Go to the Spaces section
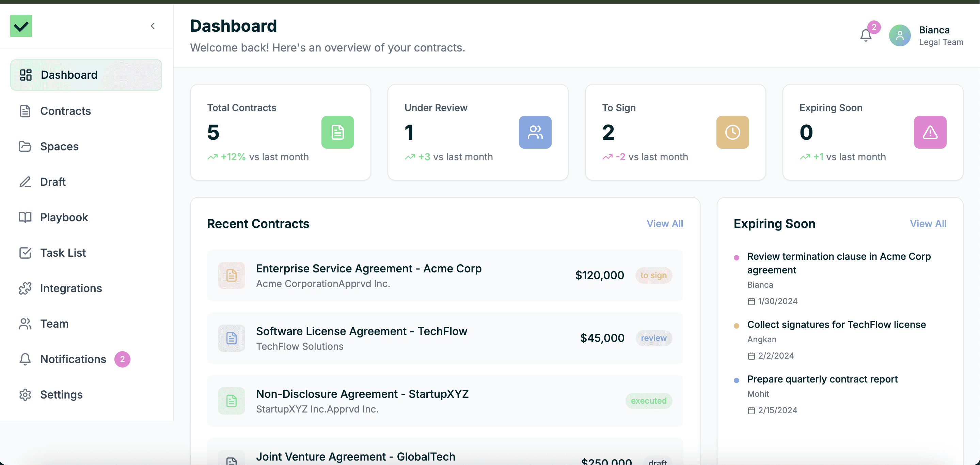Image resolution: width=980 pixels, height=465 pixels. [59, 146]
